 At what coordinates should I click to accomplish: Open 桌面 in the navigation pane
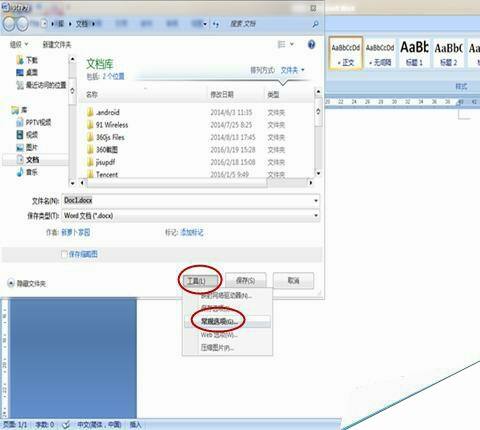[32, 72]
